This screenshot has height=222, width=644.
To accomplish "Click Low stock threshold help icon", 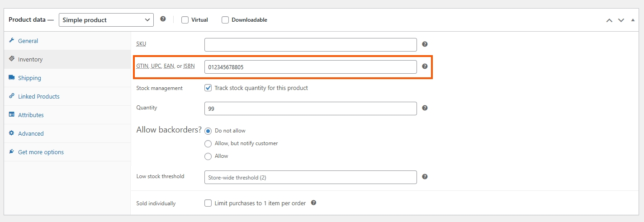I will (425, 177).
